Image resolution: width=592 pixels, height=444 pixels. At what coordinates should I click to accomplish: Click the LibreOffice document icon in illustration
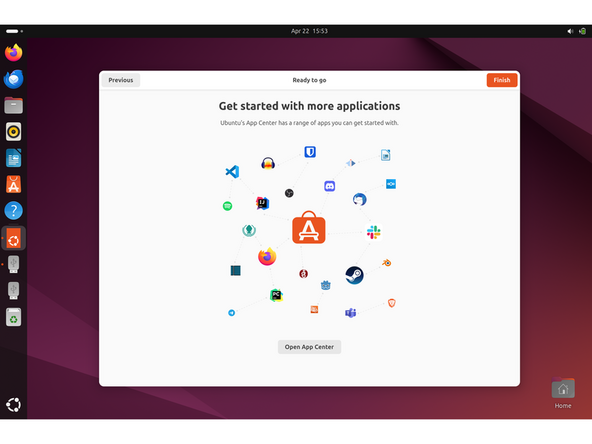pos(385,155)
